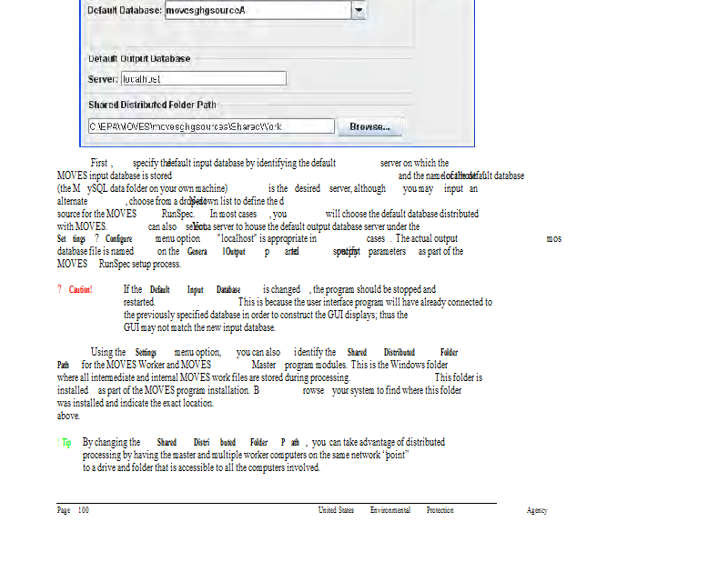Open the Default Database dropdown arrow
The image size is (728, 562).
click(359, 10)
